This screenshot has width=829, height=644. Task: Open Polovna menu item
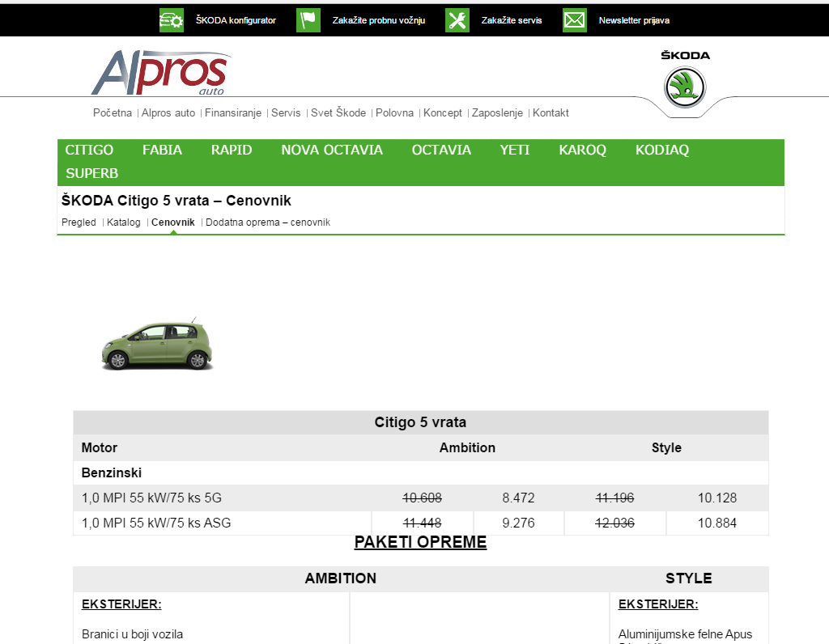(394, 112)
